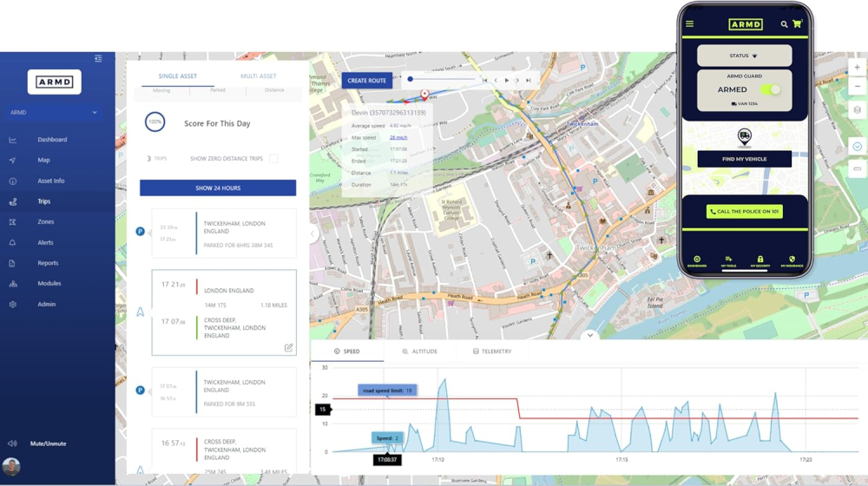Enable Show Zero Distance Trips checkbox

273,159
